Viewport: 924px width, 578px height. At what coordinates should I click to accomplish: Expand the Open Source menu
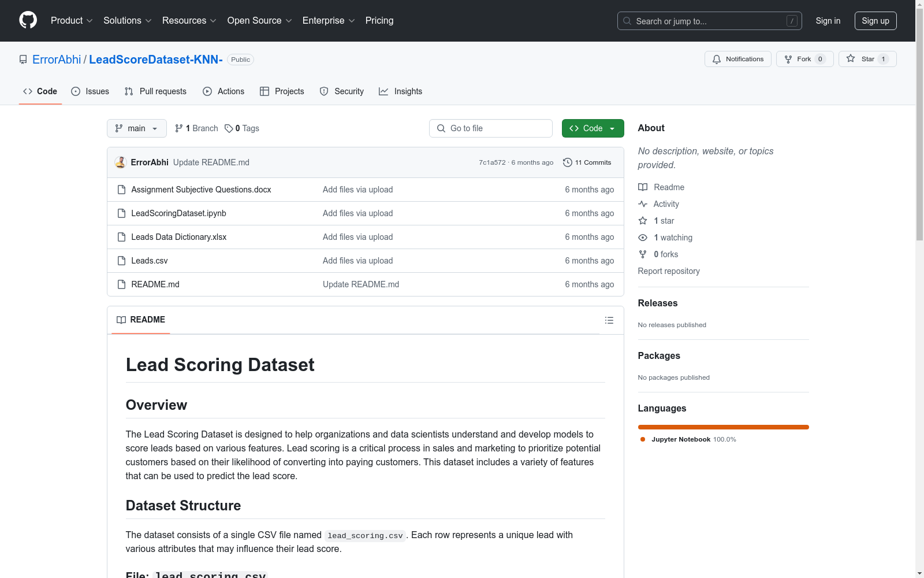(260, 20)
